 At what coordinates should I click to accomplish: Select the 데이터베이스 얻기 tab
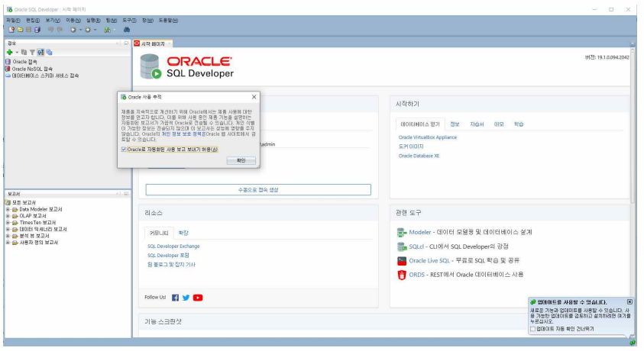tap(419, 124)
